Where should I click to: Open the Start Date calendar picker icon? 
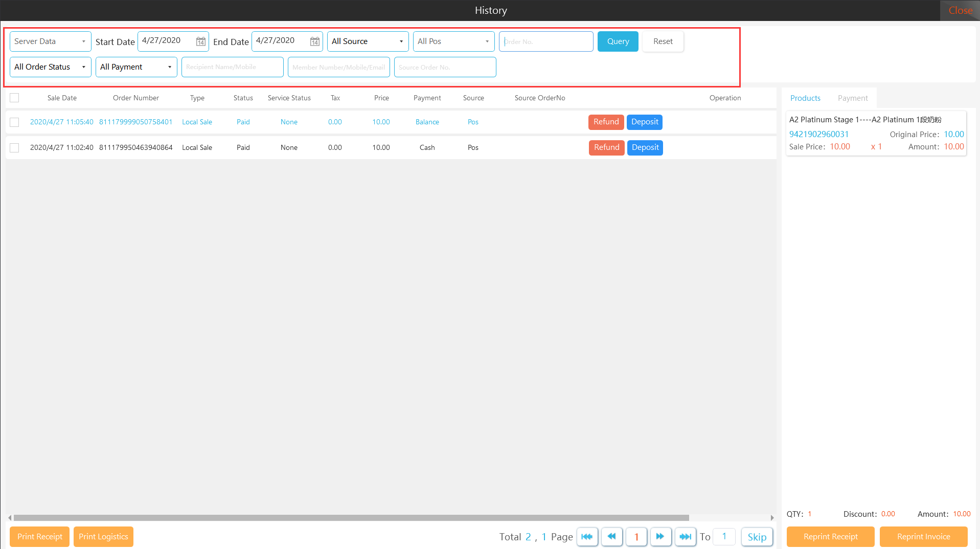(201, 41)
